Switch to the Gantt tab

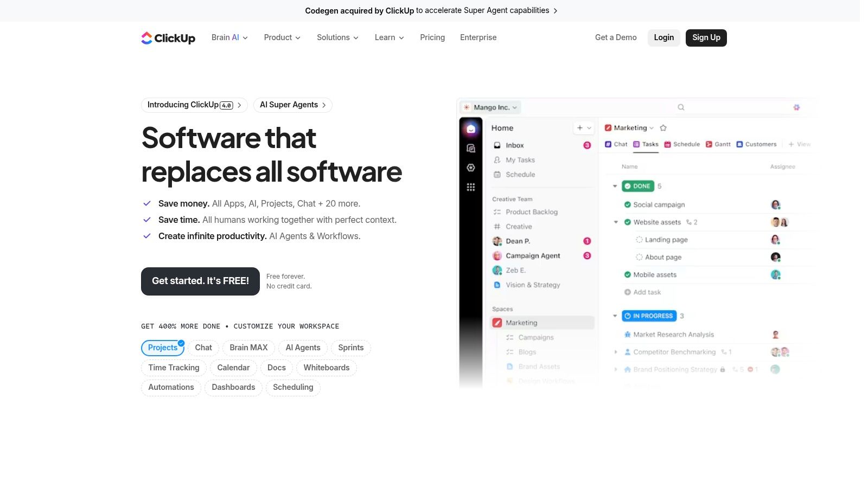pyautogui.click(x=718, y=144)
